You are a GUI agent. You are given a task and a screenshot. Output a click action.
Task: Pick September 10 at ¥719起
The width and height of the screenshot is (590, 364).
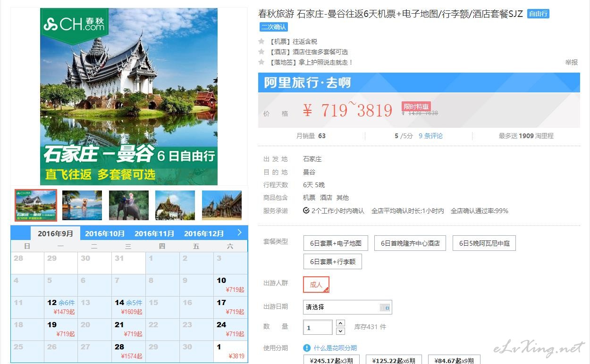[230, 285]
